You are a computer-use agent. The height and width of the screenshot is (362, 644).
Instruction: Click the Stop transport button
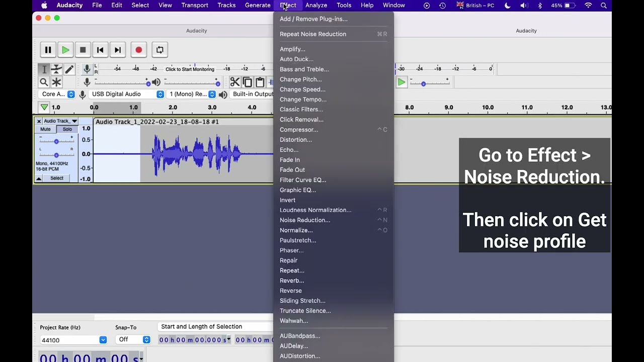click(83, 50)
